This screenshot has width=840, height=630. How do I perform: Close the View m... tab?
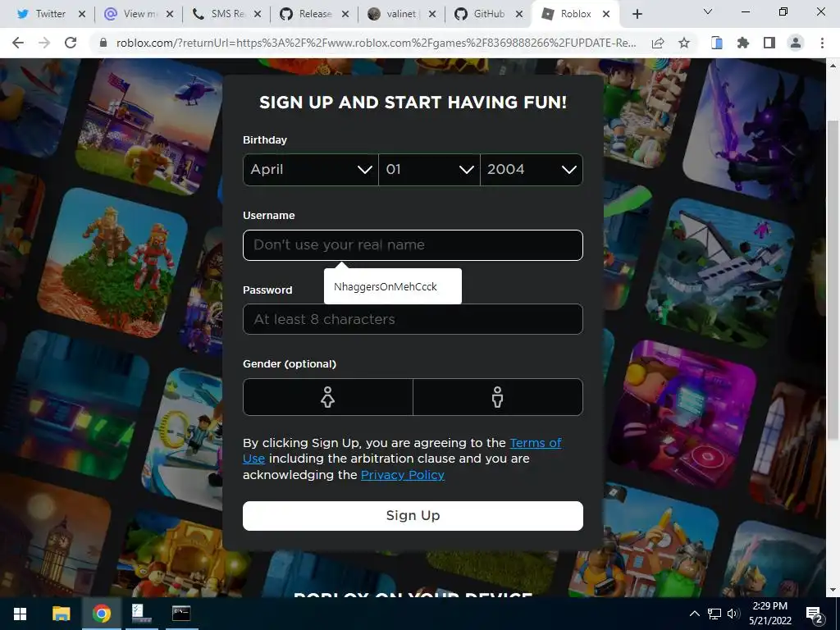pyautogui.click(x=170, y=14)
